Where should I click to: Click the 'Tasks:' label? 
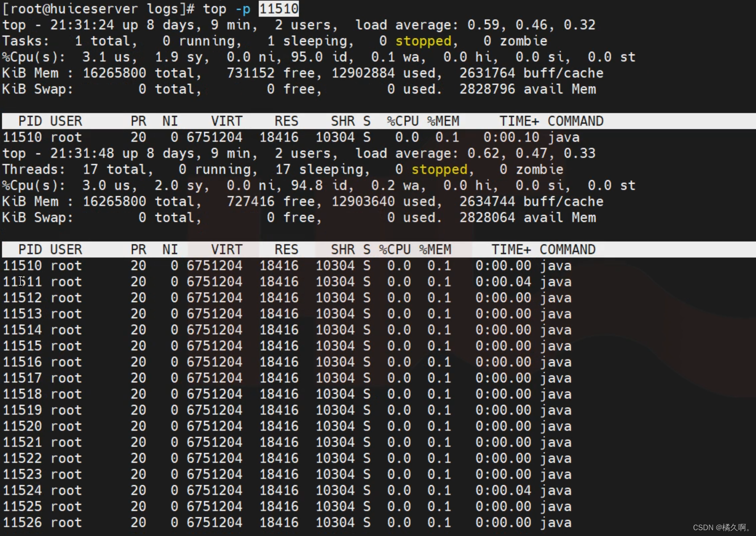tap(26, 41)
